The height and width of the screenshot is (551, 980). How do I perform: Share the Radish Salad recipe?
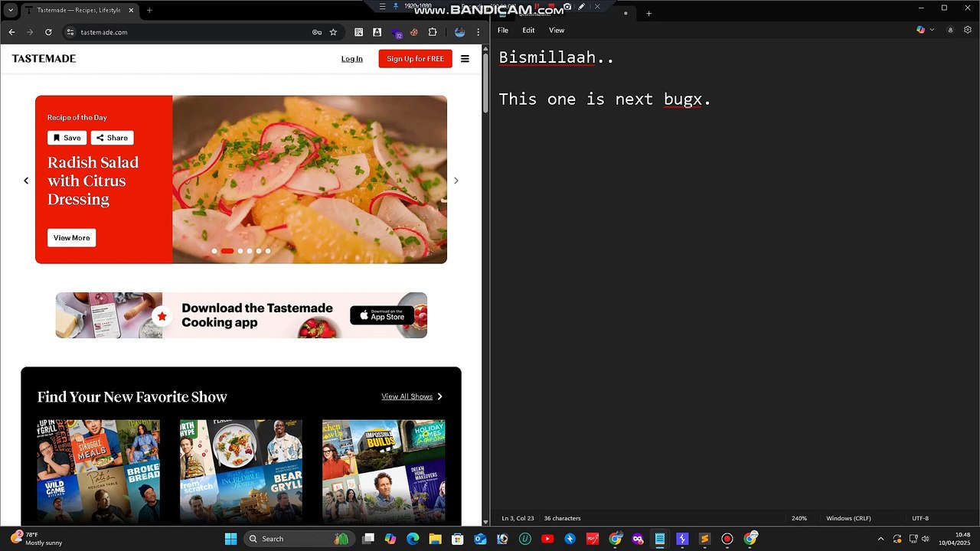coord(112,138)
